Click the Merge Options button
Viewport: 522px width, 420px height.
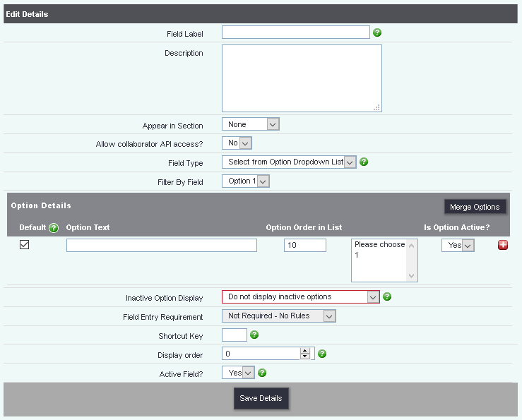(x=475, y=207)
